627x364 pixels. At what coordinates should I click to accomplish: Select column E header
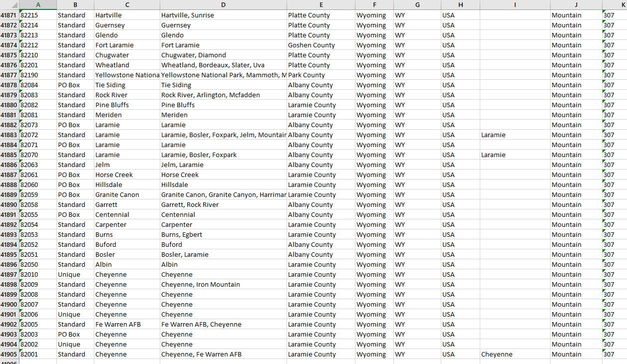pyautogui.click(x=322, y=4)
